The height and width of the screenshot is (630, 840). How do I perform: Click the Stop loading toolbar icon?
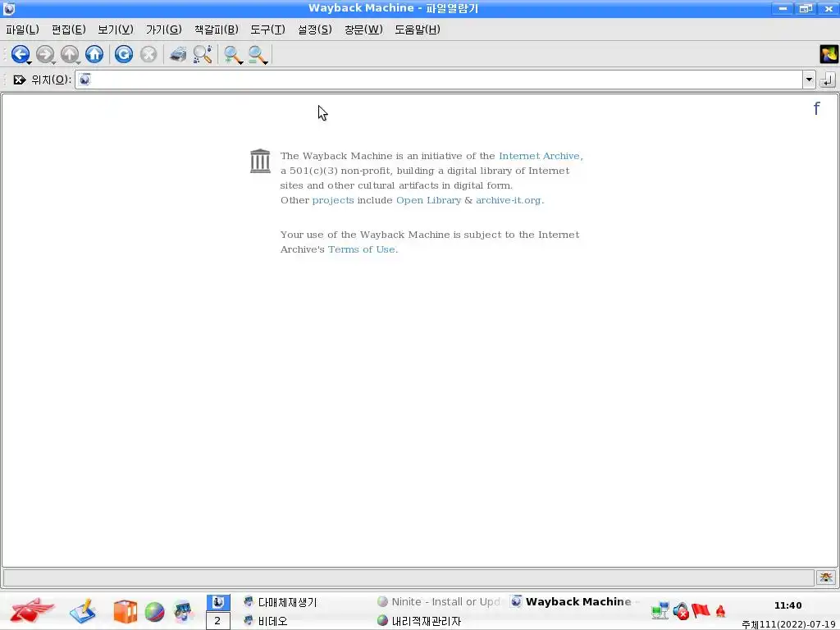148,54
